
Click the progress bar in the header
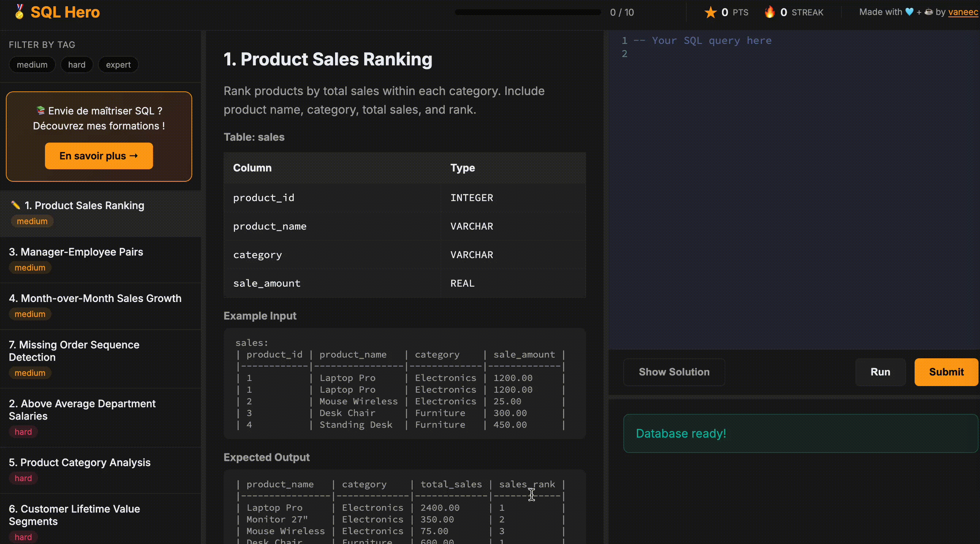click(528, 12)
